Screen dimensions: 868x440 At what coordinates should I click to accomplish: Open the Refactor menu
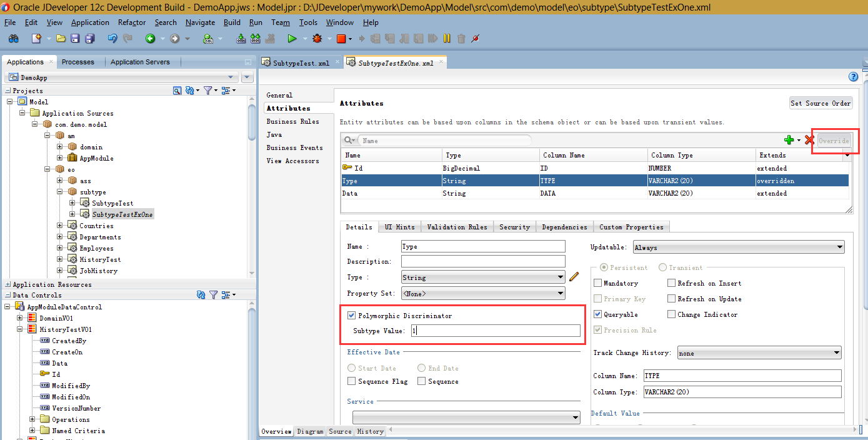(x=132, y=22)
